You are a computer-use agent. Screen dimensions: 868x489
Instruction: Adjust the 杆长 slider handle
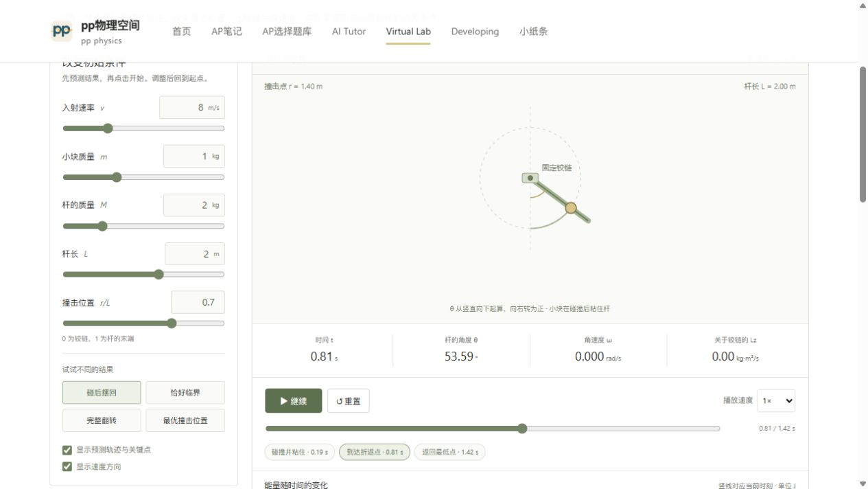coord(159,275)
